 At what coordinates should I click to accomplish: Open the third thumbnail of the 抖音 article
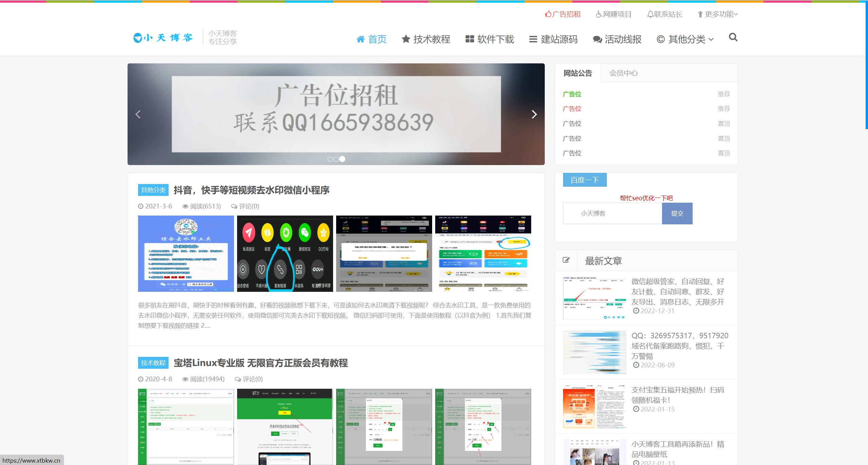384,254
